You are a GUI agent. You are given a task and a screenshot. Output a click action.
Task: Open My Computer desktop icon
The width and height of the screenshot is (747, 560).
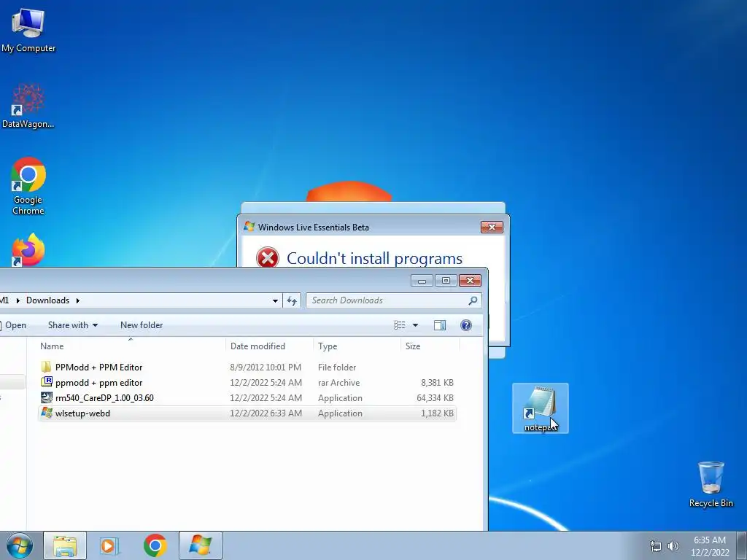[x=28, y=31]
